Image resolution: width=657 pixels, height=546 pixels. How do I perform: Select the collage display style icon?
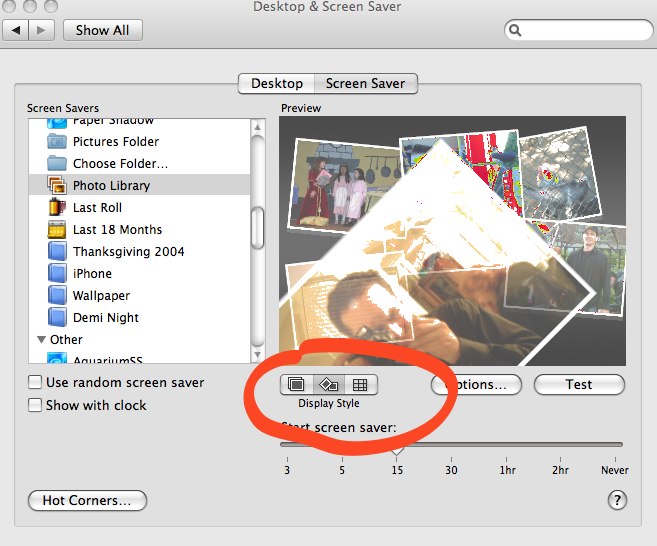pyautogui.click(x=327, y=384)
